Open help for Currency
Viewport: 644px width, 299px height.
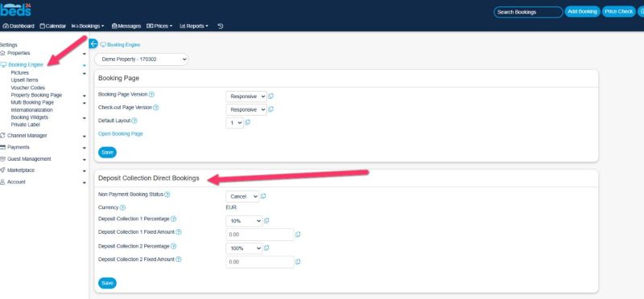pos(123,208)
